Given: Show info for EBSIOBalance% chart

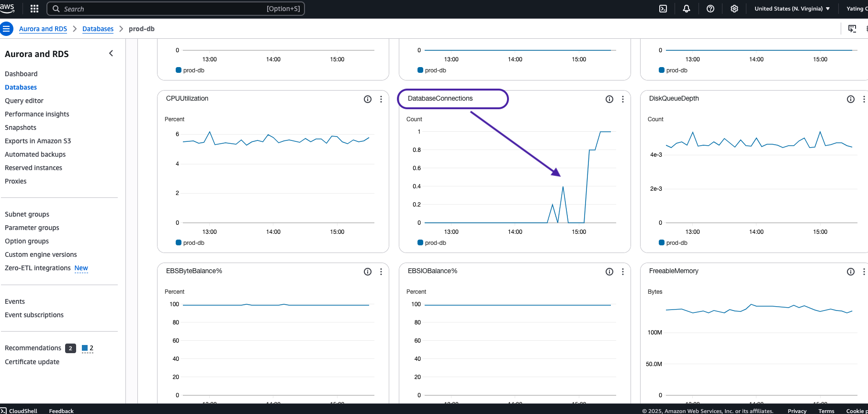Looking at the screenshot, I should point(609,272).
